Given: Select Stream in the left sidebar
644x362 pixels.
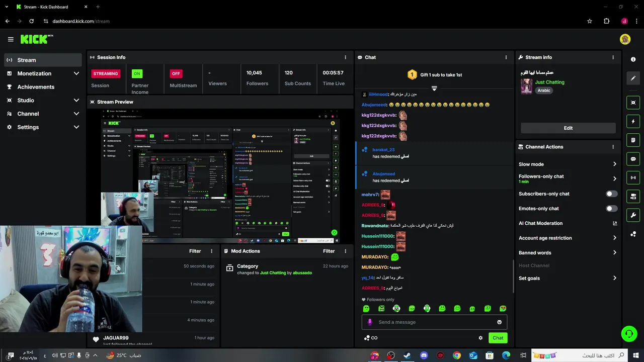Looking at the screenshot, I should [x=43, y=60].
